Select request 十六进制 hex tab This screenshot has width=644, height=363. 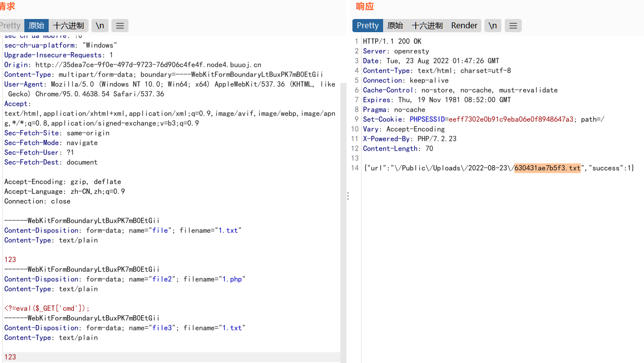coord(69,26)
